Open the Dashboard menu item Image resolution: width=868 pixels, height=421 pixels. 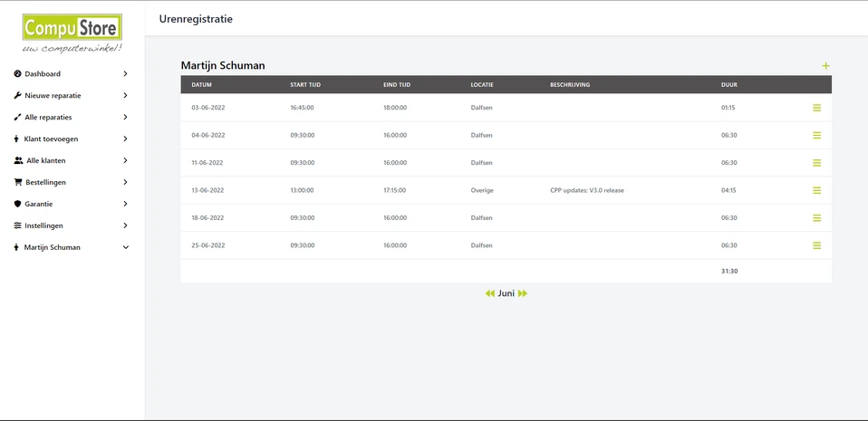(43, 73)
